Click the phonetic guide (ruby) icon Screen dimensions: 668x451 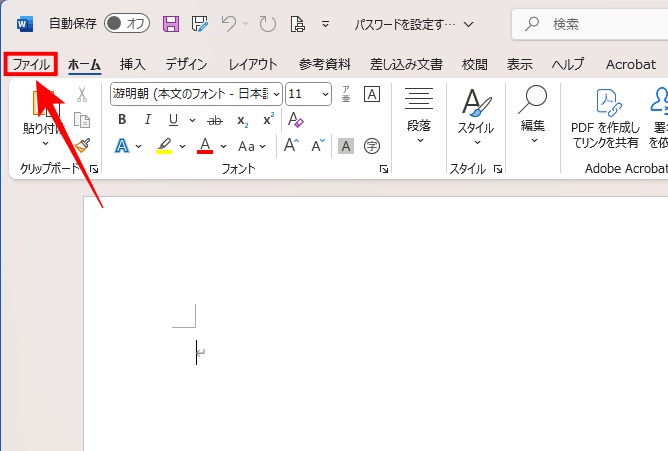click(346, 94)
